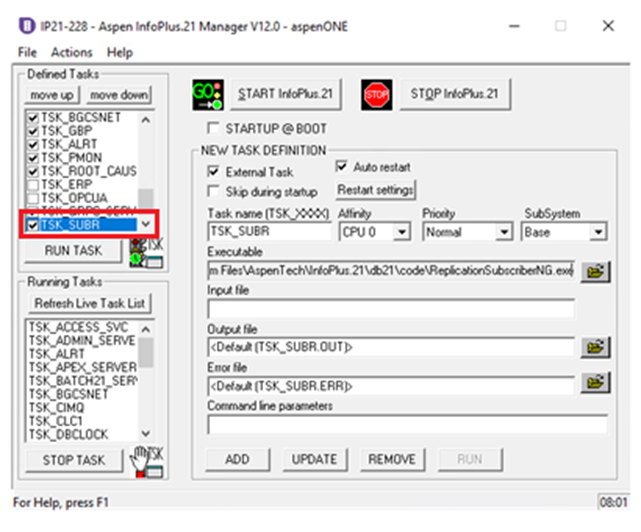641x532 pixels.
Task: Select TSK_ALRT in Running Tasks
Action: (56, 354)
